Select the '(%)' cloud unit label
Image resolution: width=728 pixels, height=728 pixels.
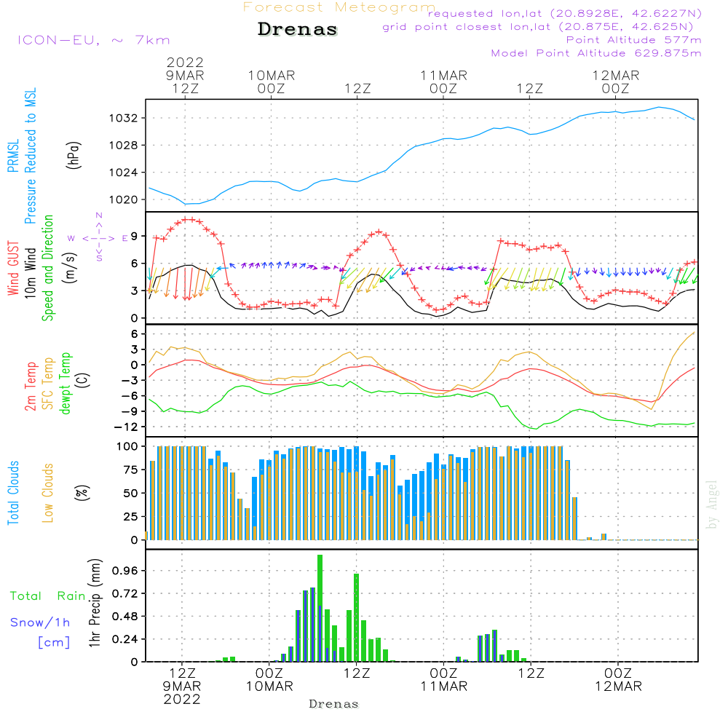(x=82, y=493)
